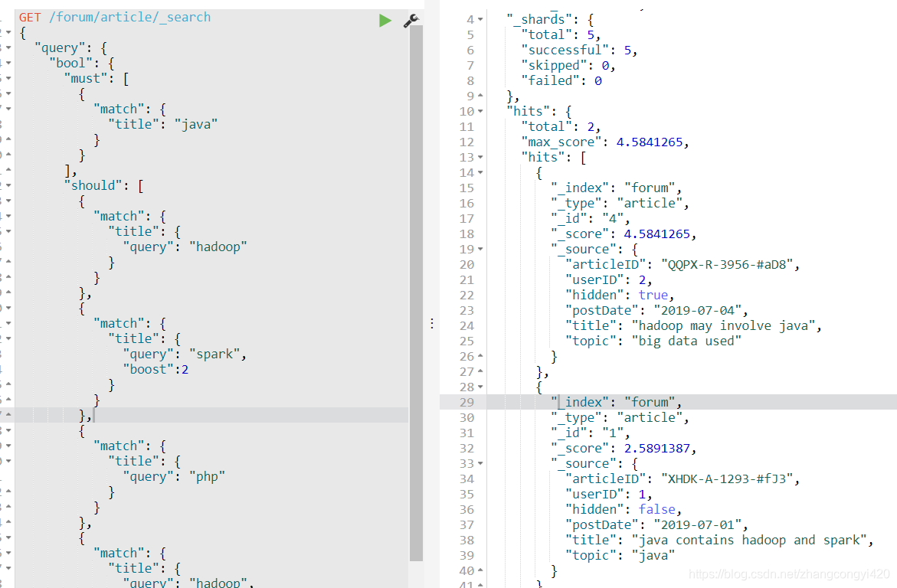Image resolution: width=897 pixels, height=588 pixels.
Task: Open the wrench tools menu for the request
Action: click(x=411, y=21)
